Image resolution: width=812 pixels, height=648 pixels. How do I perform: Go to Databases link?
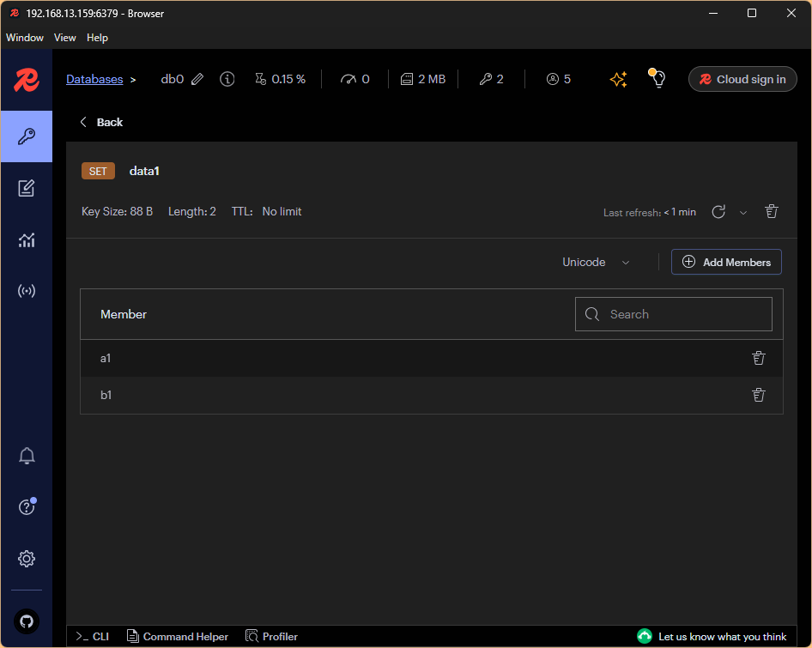tap(94, 79)
